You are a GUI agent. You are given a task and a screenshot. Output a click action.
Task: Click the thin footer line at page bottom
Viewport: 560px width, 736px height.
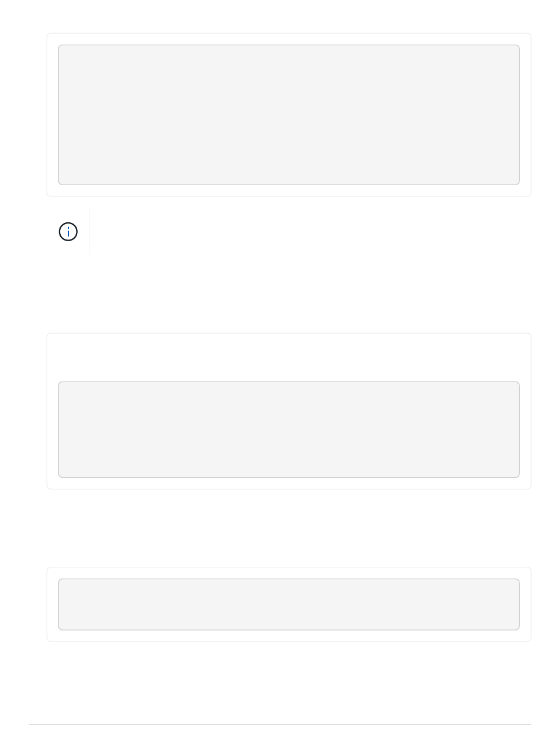(280, 725)
